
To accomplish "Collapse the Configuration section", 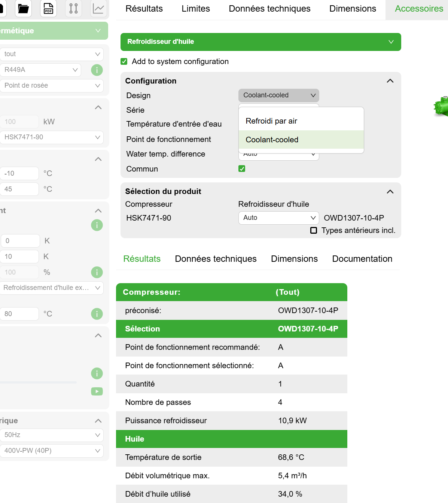I will [x=390, y=81].
